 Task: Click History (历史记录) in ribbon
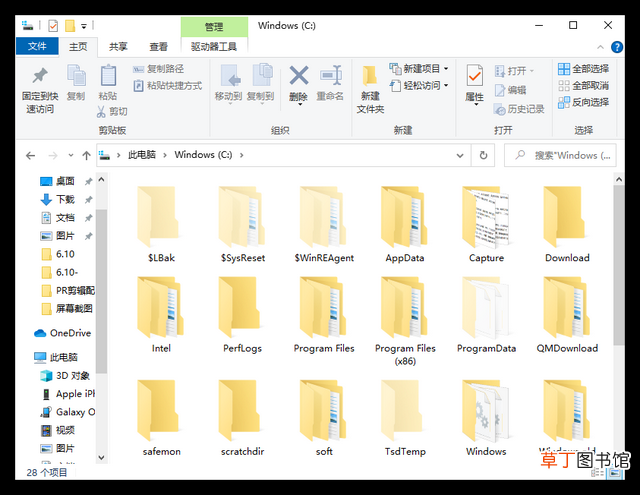click(x=519, y=109)
